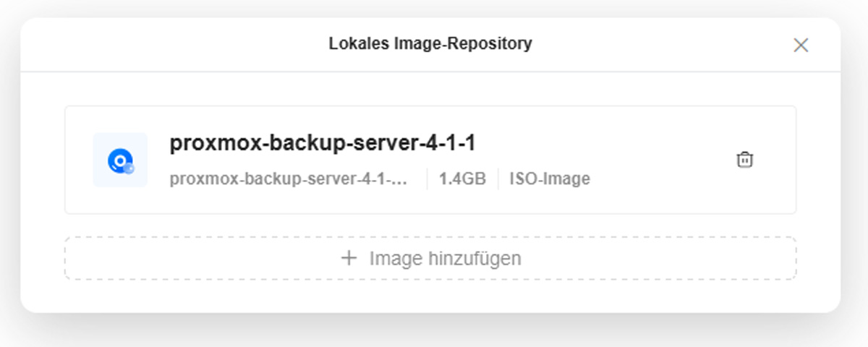
Task: Click the light square thumbnail behind the disc icon
Action: tap(101, 141)
